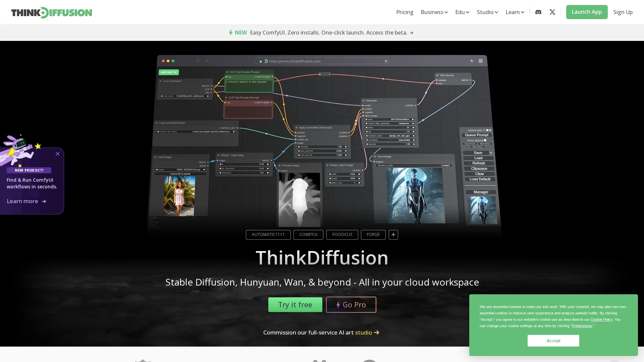Select the FORGE tab

(x=373, y=235)
